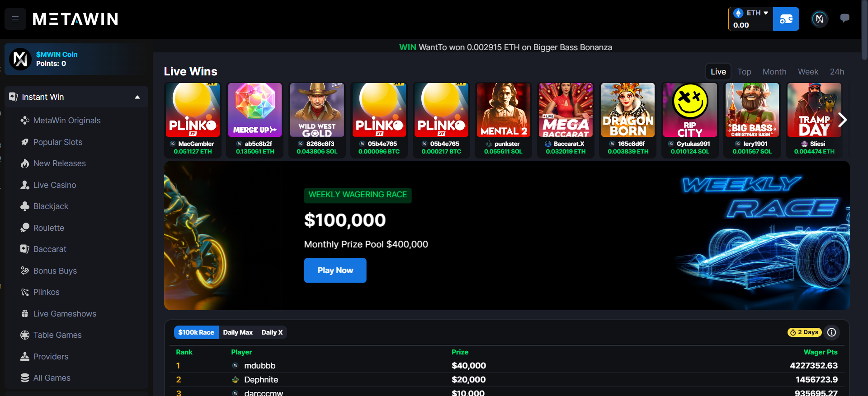Switch Live Wins to Month
Screen dimensions: 868x396
coord(774,72)
